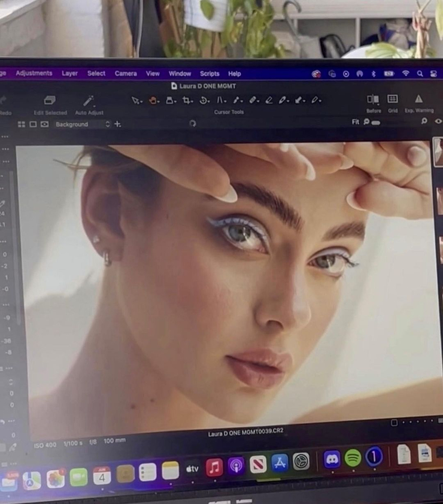443x504 pixels.
Task: Select the Pan hand cursor tool
Action: coord(153,100)
